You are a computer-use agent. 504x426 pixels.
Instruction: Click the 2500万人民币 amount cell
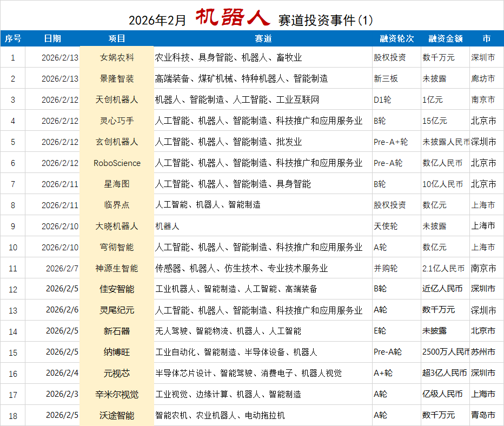point(445,352)
